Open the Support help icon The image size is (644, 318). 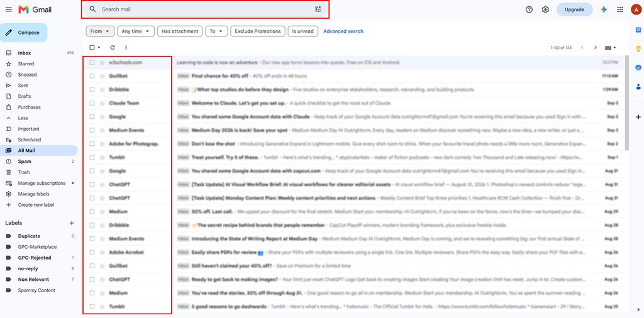(529, 9)
